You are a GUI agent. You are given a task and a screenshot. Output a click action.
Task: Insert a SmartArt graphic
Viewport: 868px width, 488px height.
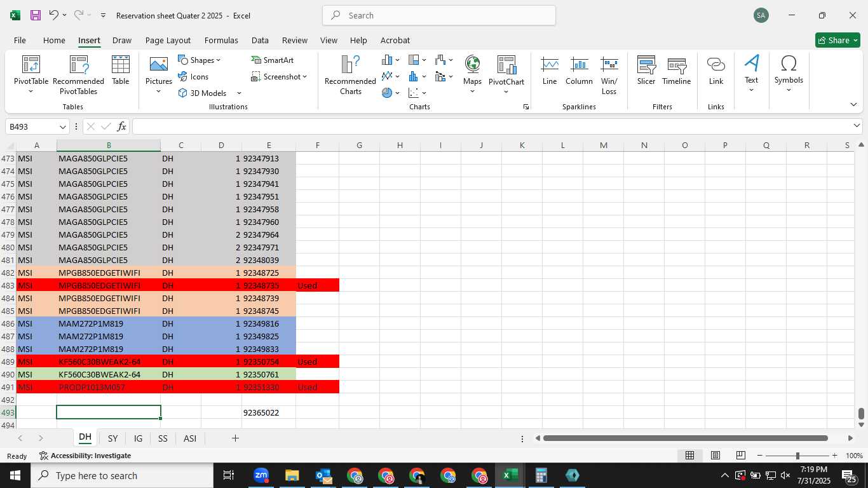pyautogui.click(x=273, y=60)
